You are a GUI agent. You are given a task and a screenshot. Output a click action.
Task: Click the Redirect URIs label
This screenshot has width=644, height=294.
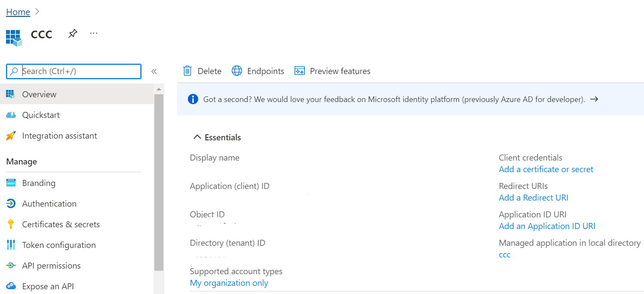(x=523, y=186)
